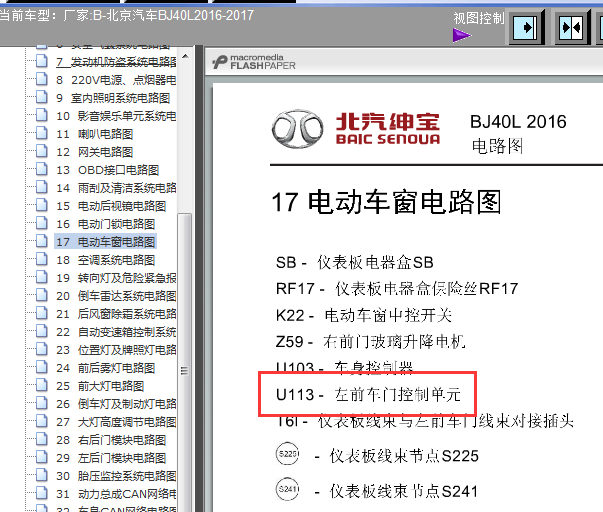Open 11 喇叭电路图
603x512 pixels.
pos(95,134)
